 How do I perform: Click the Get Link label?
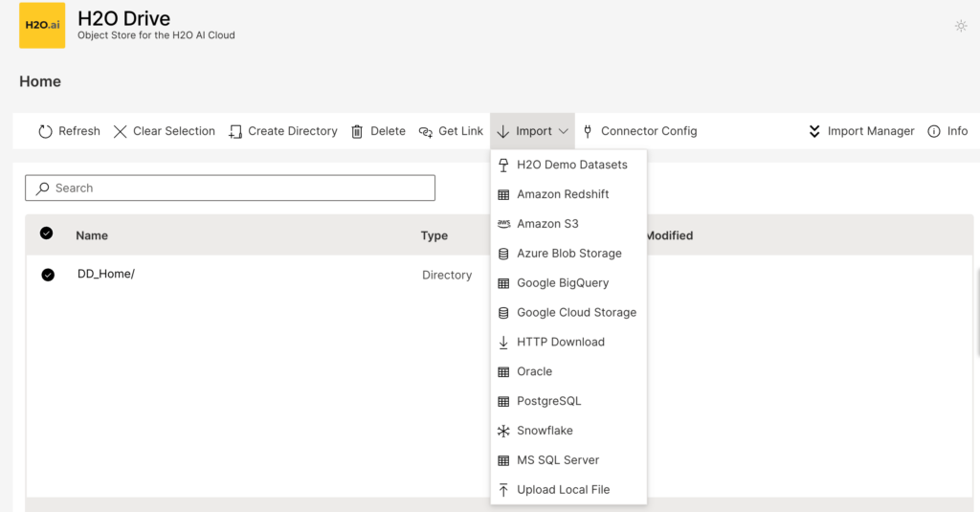click(460, 131)
